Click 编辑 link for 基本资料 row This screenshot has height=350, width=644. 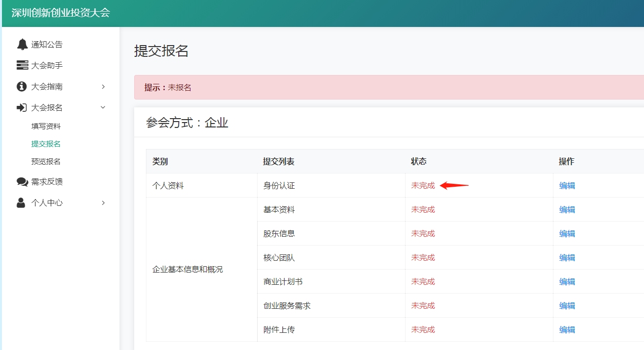pos(567,209)
